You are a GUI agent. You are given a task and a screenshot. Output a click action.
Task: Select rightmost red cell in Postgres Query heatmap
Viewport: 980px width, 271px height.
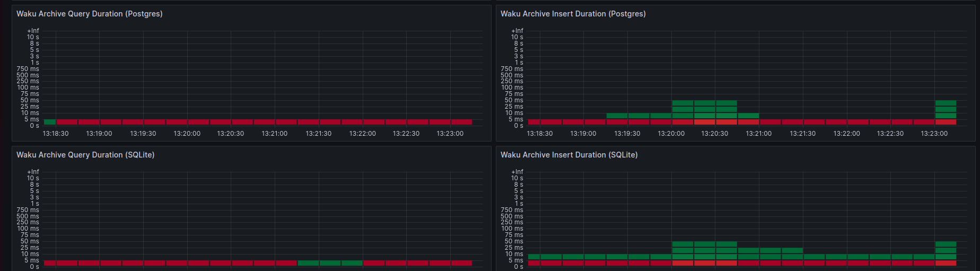[x=461, y=122]
